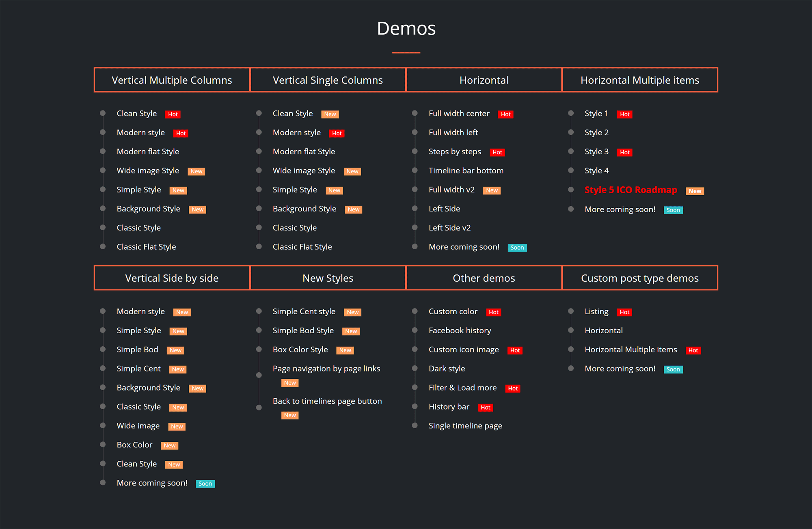Viewport: 812px width, 529px height.
Task: Click the Hot badge next to Modern style
Action: tap(180, 133)
